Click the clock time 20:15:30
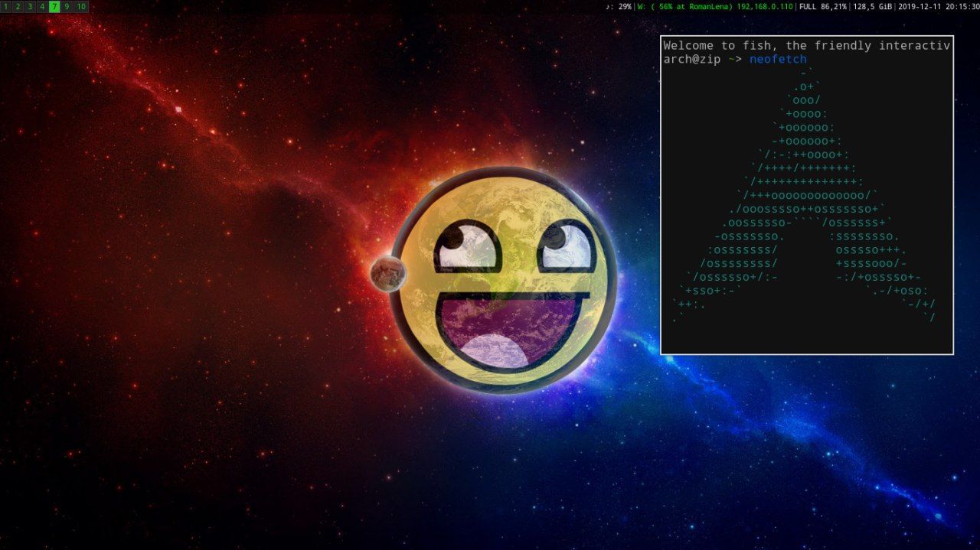Screen dimensions: 980x550 962,6
